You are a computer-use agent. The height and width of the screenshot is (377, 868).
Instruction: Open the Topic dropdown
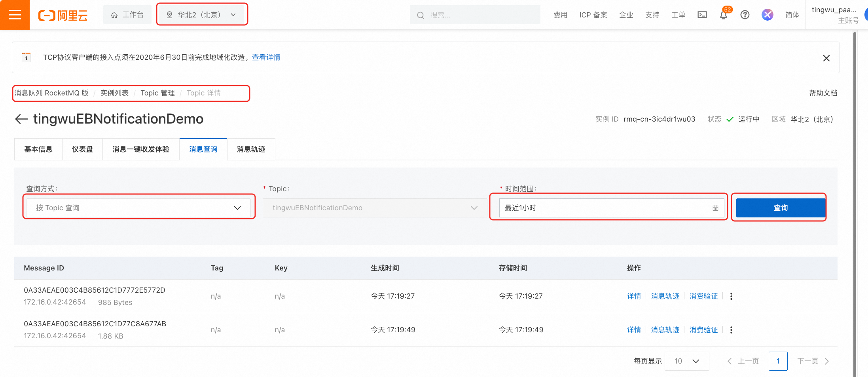click(x=375, y=208)
